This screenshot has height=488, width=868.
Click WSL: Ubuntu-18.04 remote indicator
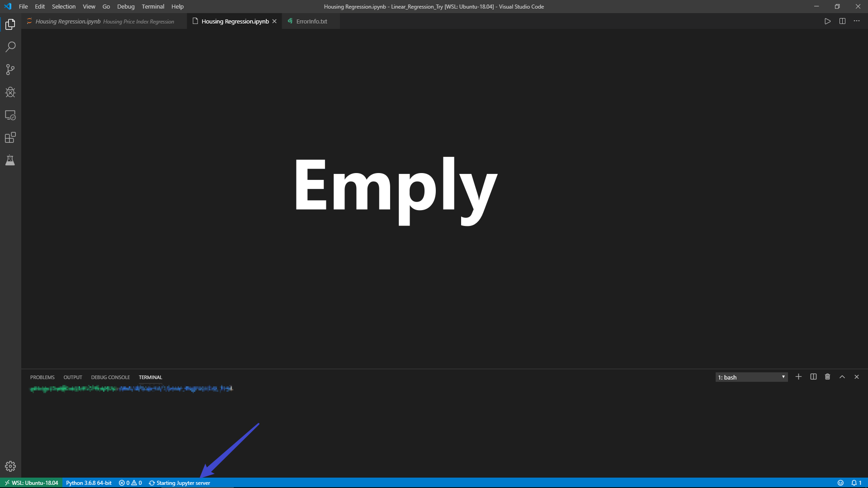(x=31, y=483)
